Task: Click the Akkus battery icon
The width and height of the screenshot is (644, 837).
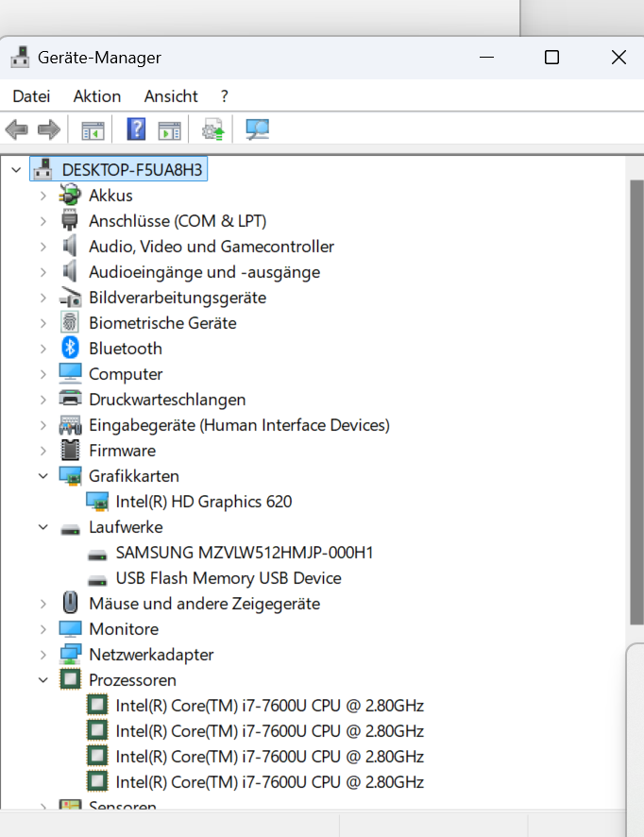Action: tap(70, 196)
